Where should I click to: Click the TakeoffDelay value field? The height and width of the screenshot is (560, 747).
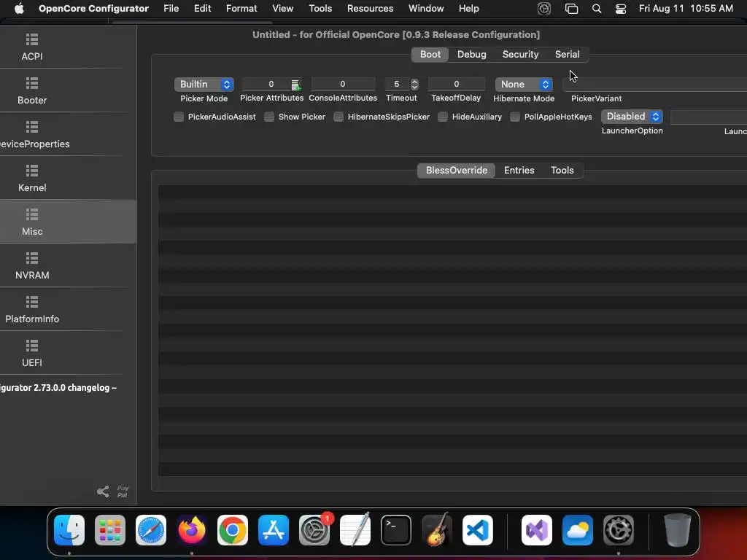click(456, 85)
